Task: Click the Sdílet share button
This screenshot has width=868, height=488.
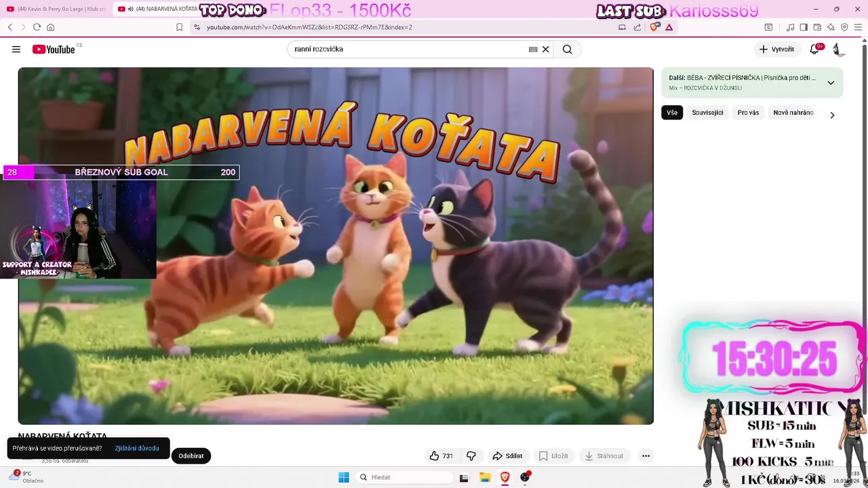Action: pyautogui.click(x=508, y=456)
